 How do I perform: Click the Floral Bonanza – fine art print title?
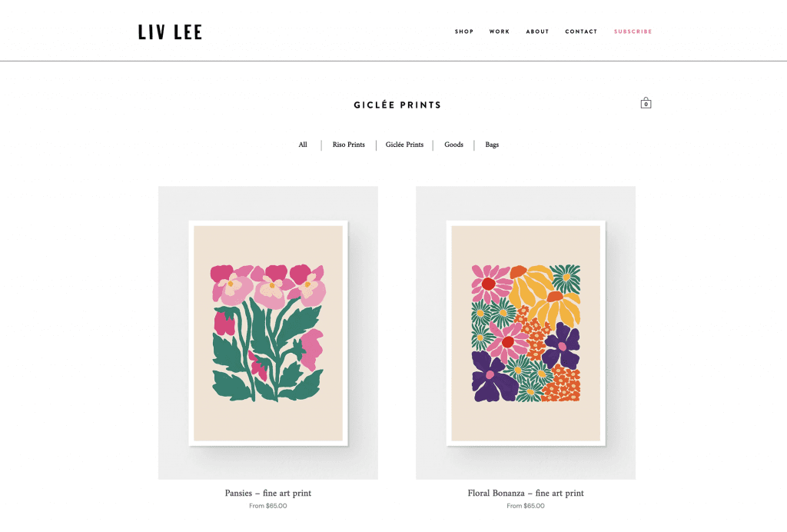[x=526, y=493]
